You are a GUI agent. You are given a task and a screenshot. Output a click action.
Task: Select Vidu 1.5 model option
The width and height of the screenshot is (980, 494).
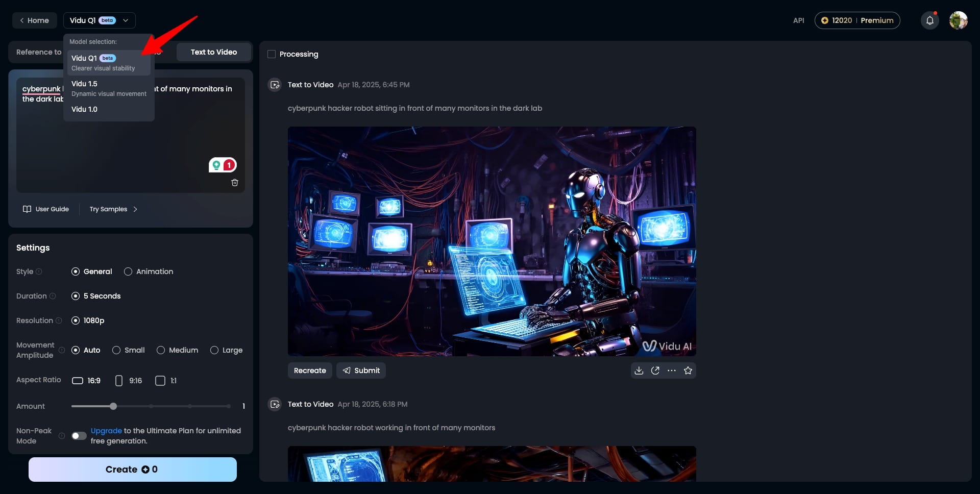coord(109,88)
